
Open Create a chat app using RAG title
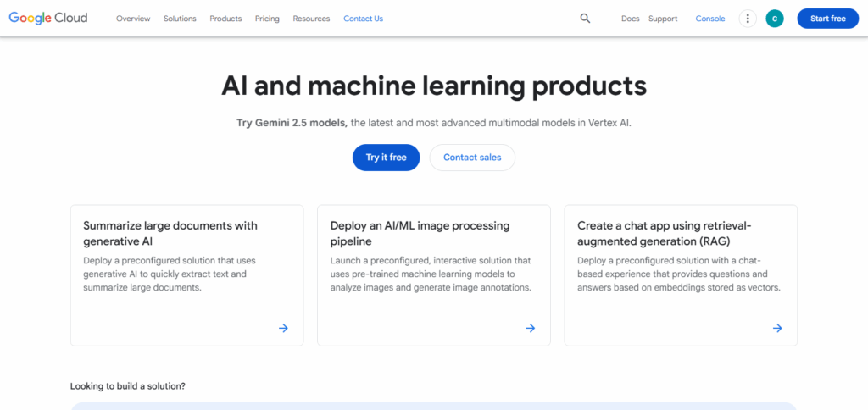pyautogui.click(x=665, y=234)
